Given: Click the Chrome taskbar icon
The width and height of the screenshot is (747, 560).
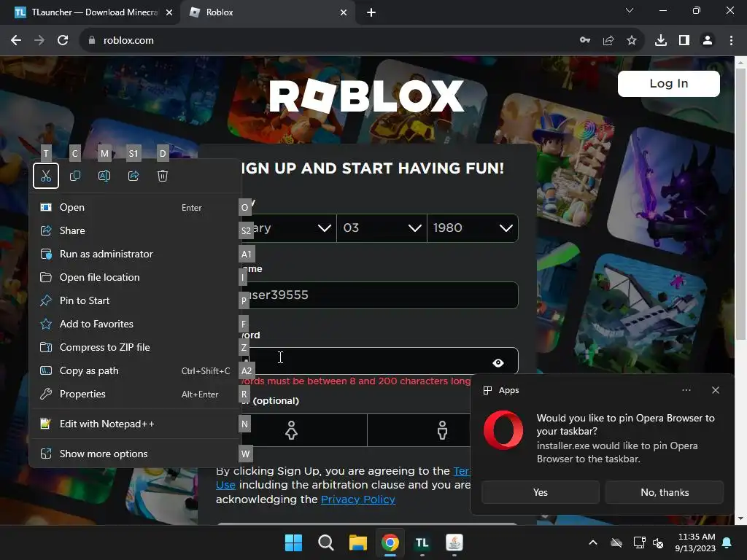Looking at the screenshot, I should point(390,542).
